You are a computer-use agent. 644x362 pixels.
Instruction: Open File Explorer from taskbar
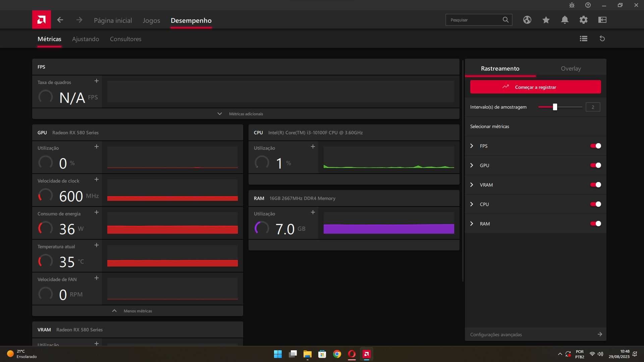(307, 354)
